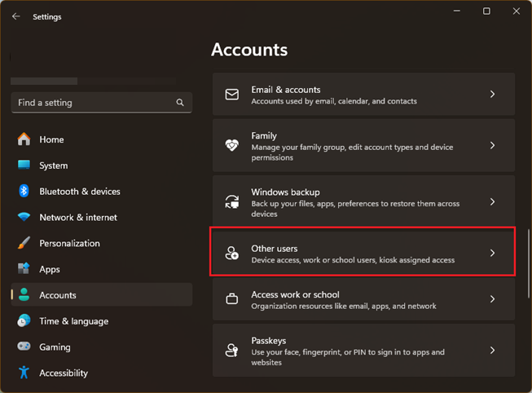Select Home in the sidebar
The height and width of the screenshot is (393, 532).
[x=102, y=139]
